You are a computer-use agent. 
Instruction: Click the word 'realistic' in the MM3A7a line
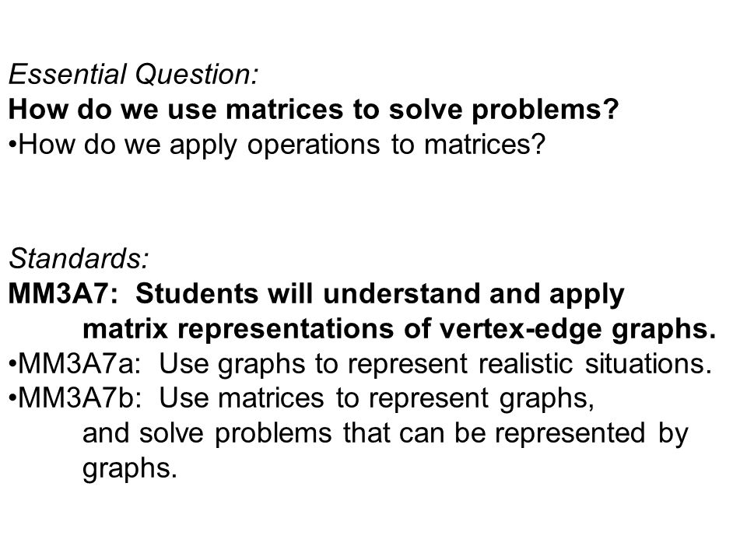click(x=525, y=364)
